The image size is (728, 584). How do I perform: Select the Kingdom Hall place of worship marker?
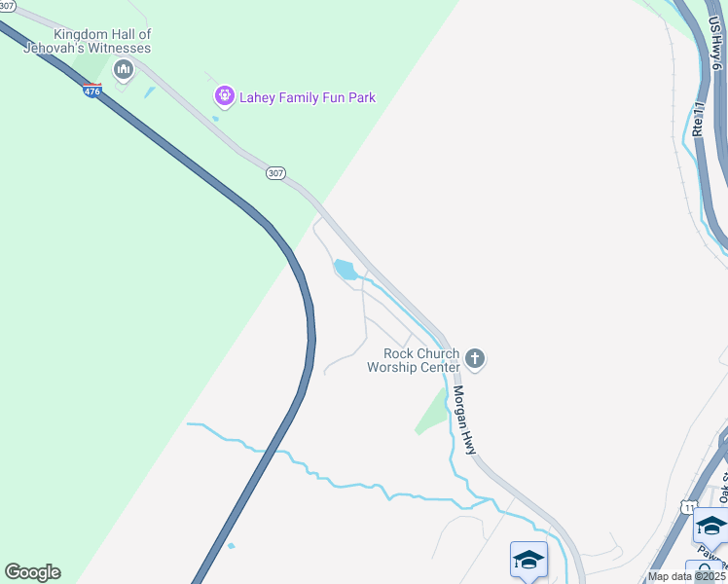123,70
